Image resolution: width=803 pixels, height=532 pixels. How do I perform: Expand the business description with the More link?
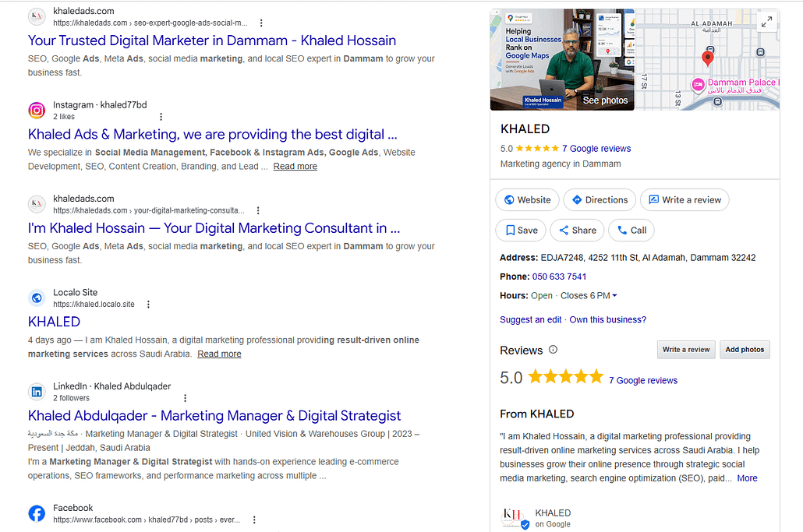click(747, 478)
